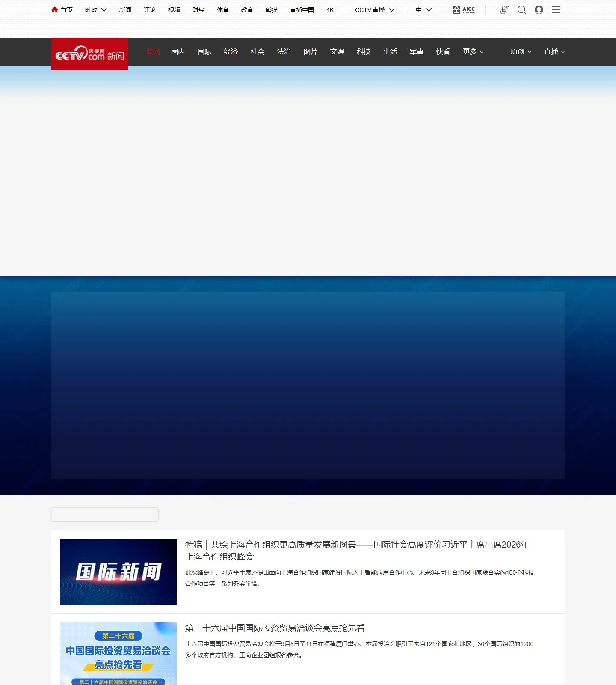
Task: Click the 财经 top link
Action: point(198,10)
